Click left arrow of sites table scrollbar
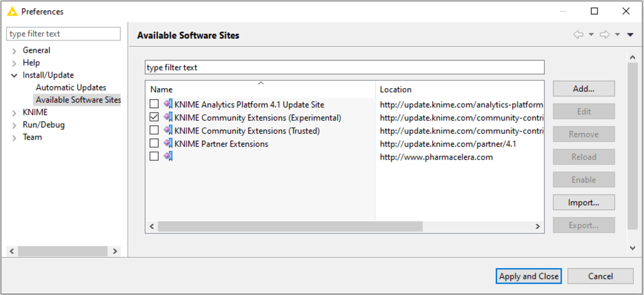The height and width of the screenshot is (295, 644). click(x=152, y=226)
